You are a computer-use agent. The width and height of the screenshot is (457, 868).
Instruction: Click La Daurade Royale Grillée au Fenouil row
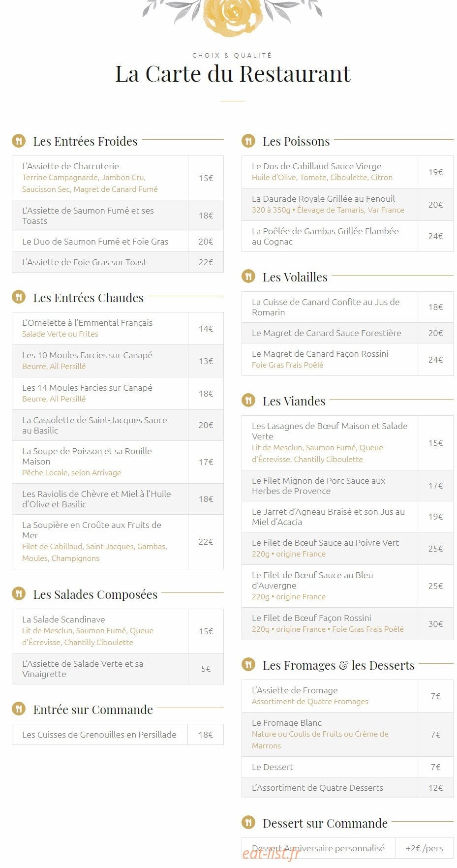tap(347, 204)
